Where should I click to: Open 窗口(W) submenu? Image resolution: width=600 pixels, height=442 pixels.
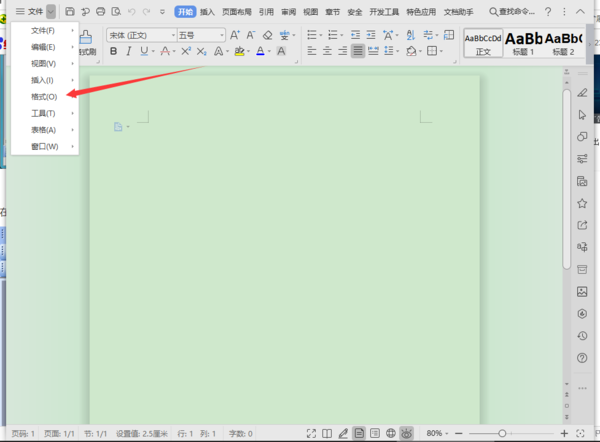(x=45, y=147)
